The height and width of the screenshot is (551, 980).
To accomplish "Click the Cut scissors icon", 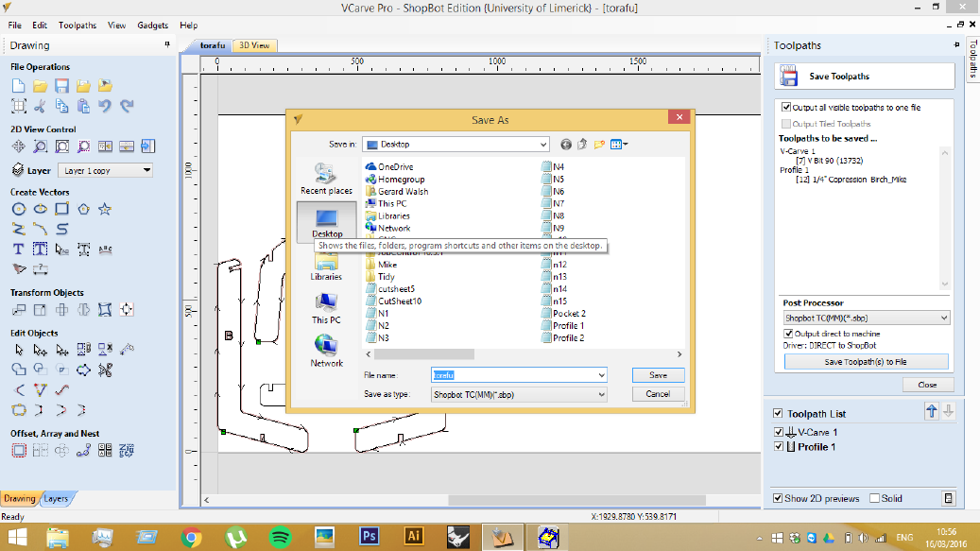I will coord(40,106).
